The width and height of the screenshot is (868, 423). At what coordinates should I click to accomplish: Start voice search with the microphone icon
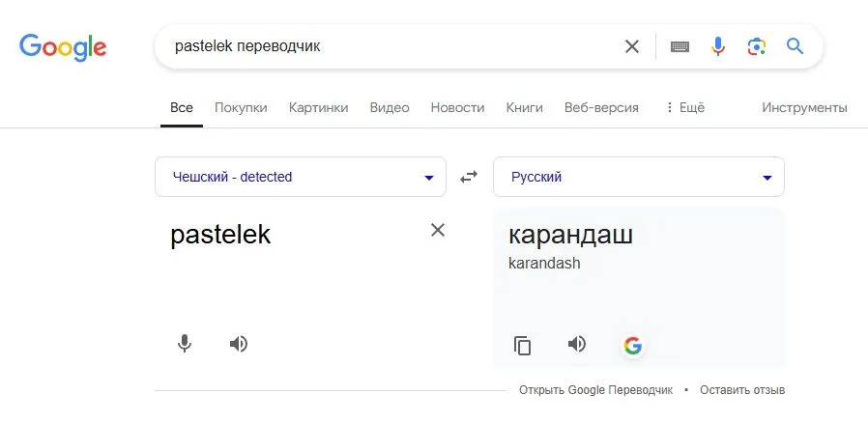[718, 46]
